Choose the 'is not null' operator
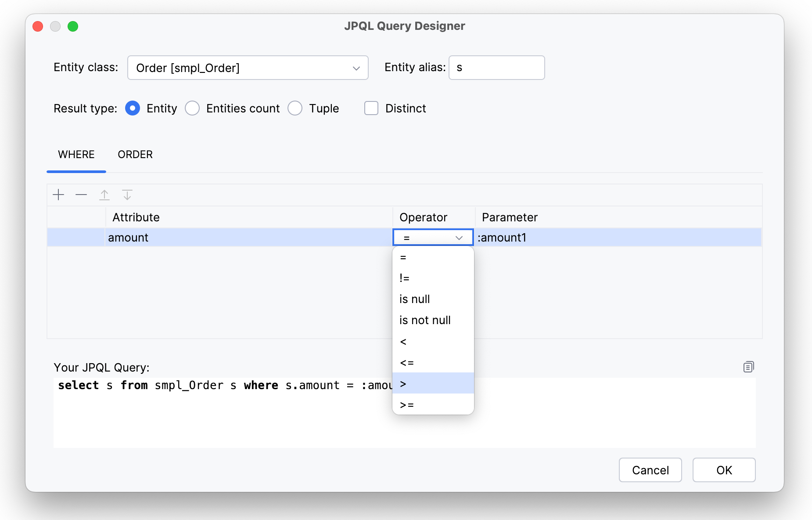The width and height of the screenshot is (812, 520). [425, 320]
